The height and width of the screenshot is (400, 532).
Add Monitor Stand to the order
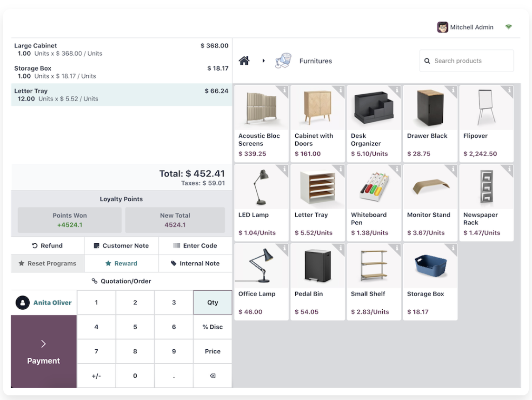tap(430, 203)
